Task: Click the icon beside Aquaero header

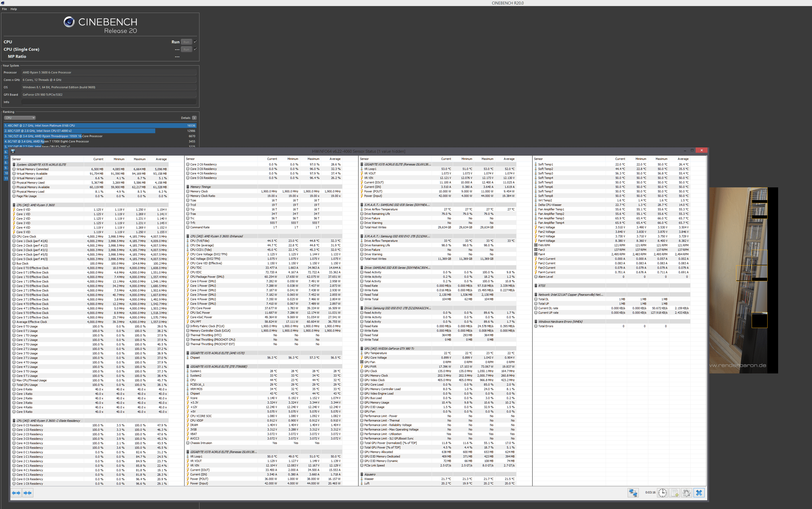Action: coord(362,474)
